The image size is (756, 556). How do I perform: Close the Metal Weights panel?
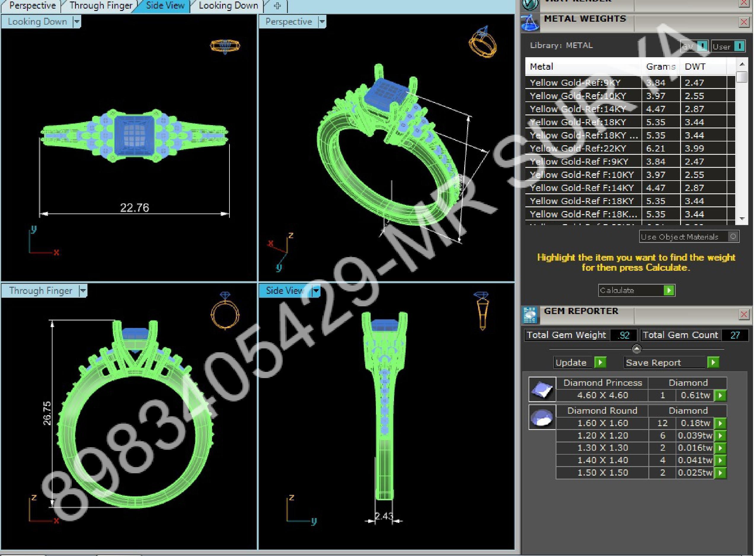point(744,23)
